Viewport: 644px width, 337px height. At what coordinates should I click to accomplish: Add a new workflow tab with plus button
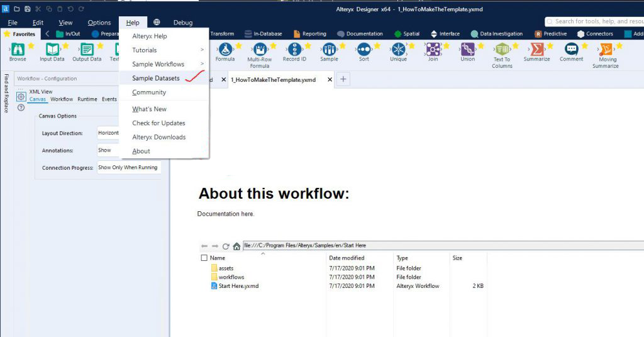(x=343, y=79)
